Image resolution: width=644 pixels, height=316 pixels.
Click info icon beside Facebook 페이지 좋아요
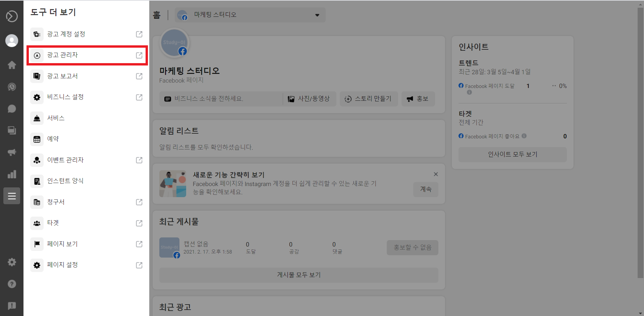524,136
